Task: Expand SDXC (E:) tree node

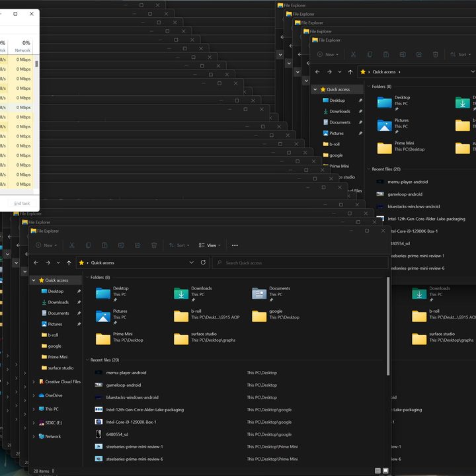Action: (x=34, y=422)
